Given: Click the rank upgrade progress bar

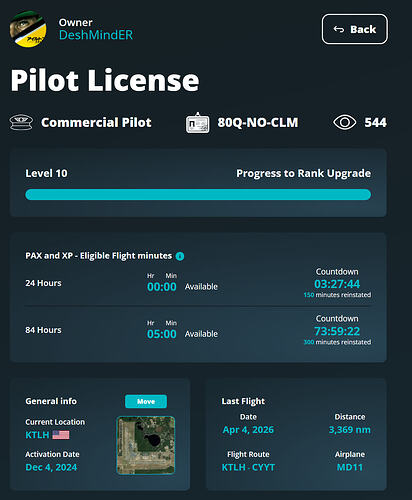Looking at the screenshot, I should [198, 195].
